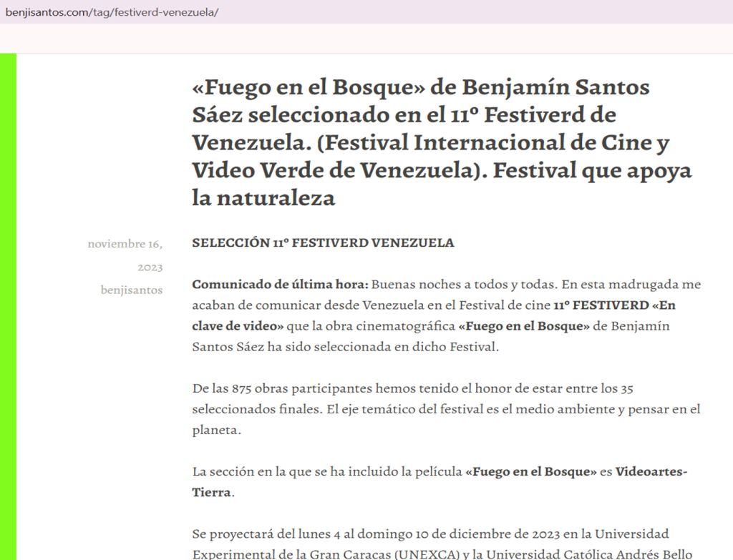Click "la naturaleza" at the end of the title
The height and width of the screenshot is (560, 733).
pyautogui.click(x=263, y=198)
